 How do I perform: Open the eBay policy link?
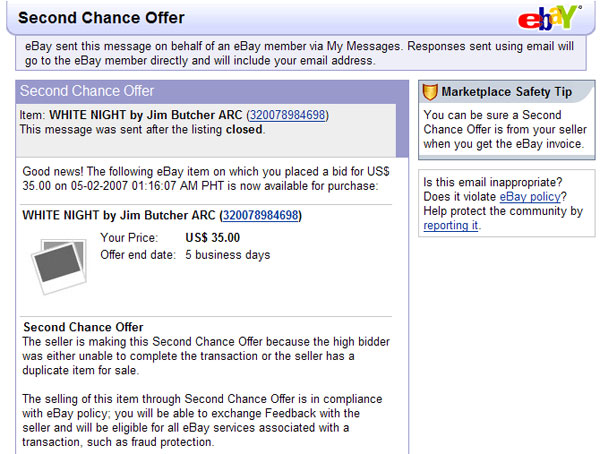[530, 197]
